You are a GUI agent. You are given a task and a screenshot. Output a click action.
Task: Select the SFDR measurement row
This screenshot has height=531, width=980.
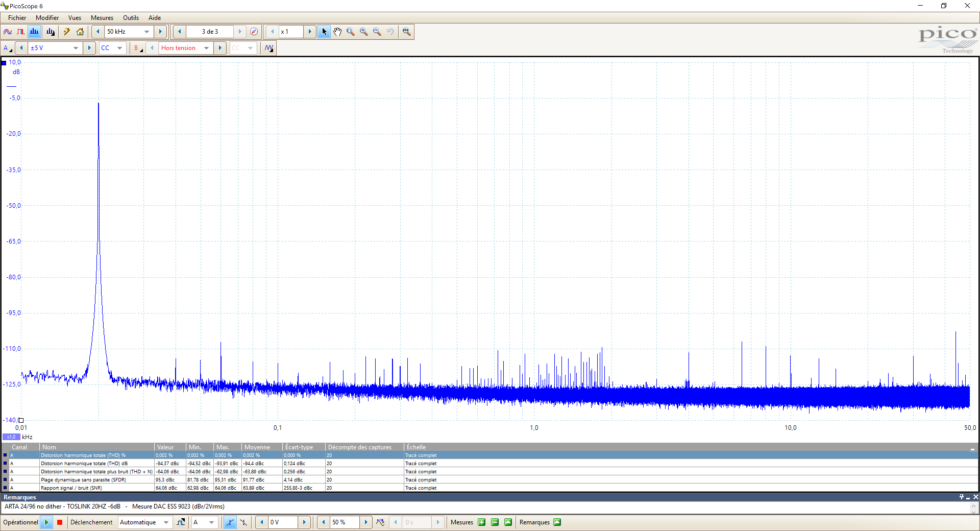point(490,480)
